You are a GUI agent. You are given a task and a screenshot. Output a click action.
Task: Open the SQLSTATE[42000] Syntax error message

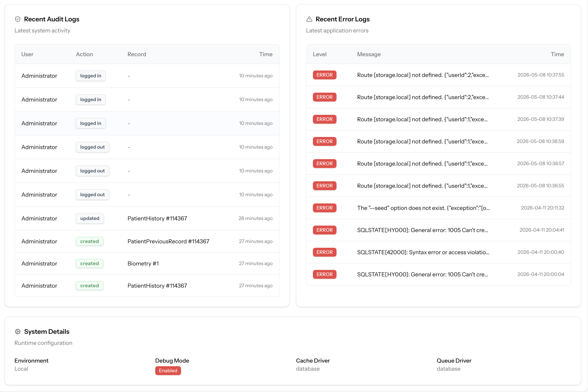click(423, 252)
